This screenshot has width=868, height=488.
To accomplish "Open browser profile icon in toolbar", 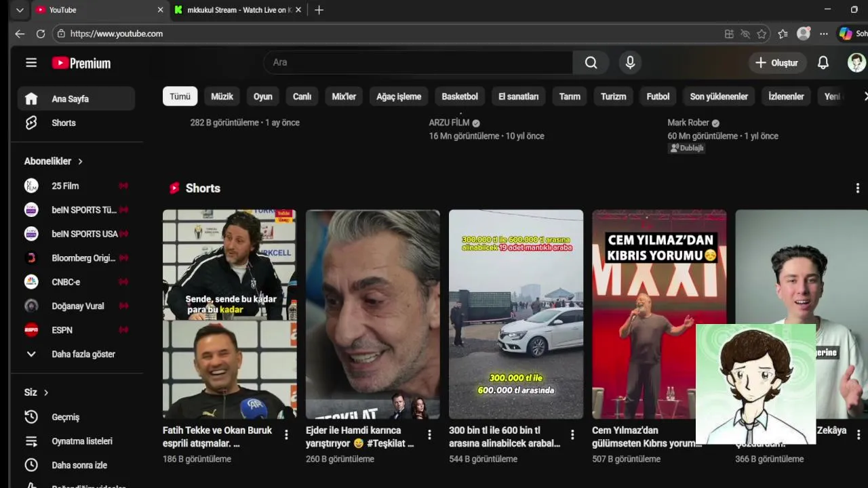I will tap(804, 34).
